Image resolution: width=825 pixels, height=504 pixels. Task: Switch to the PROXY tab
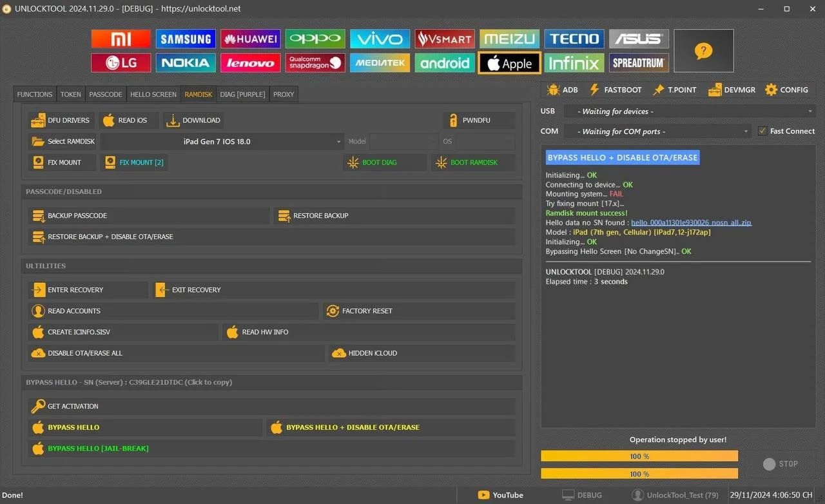[x=284, y=94]
